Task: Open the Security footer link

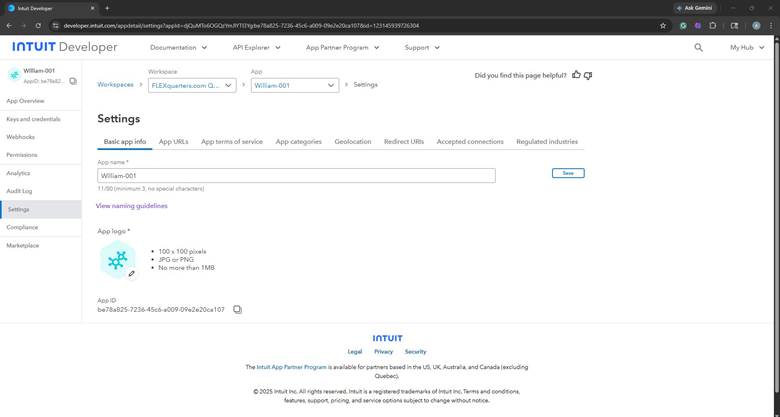Action: [415, 351]
